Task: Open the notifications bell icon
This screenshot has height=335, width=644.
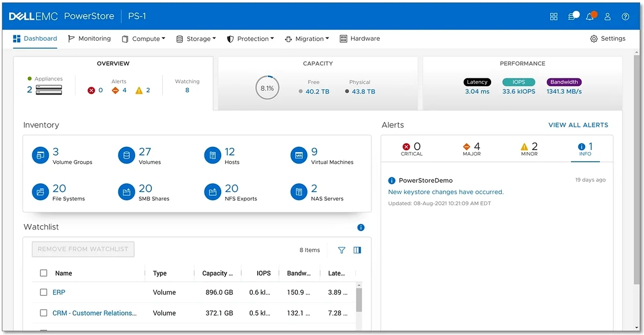Action: tap(590, 16)
